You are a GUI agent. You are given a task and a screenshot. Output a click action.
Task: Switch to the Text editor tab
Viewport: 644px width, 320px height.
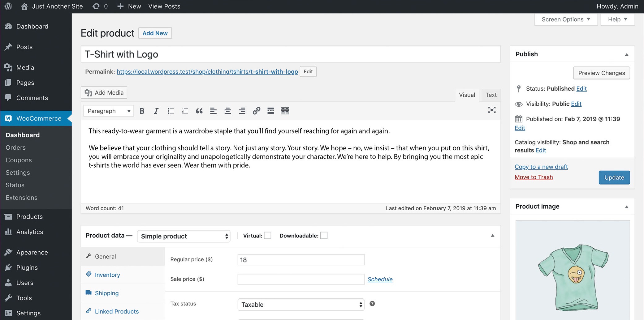[491, 95]
